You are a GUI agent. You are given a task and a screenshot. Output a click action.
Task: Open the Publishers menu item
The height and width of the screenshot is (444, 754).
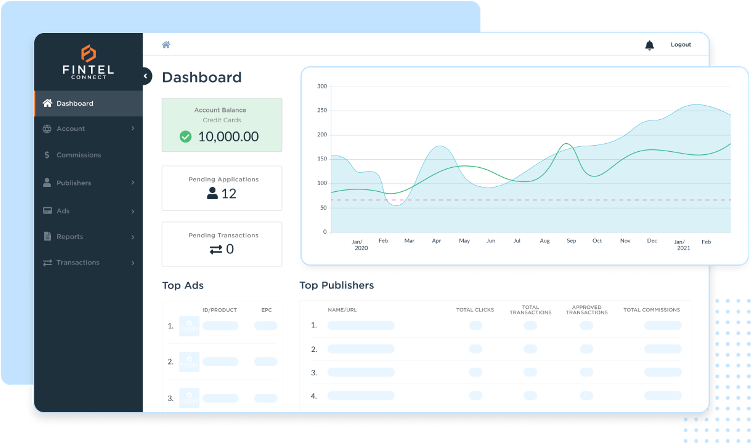88,183
